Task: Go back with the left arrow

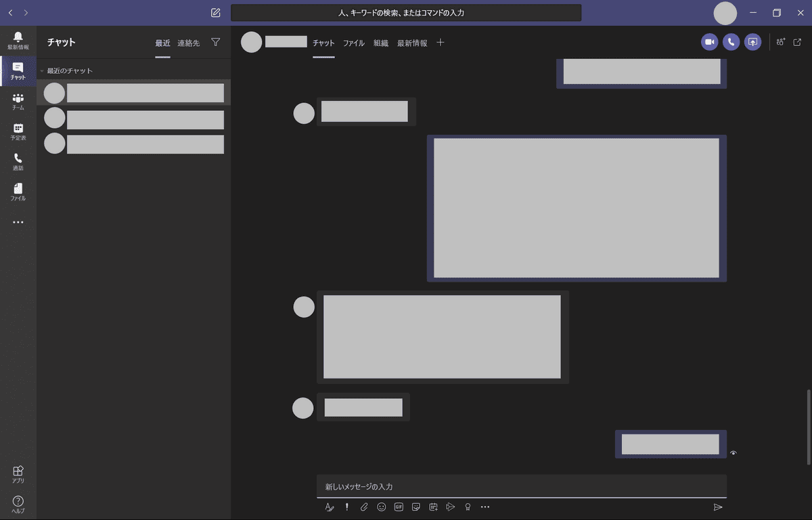Action: click(10, 13)
